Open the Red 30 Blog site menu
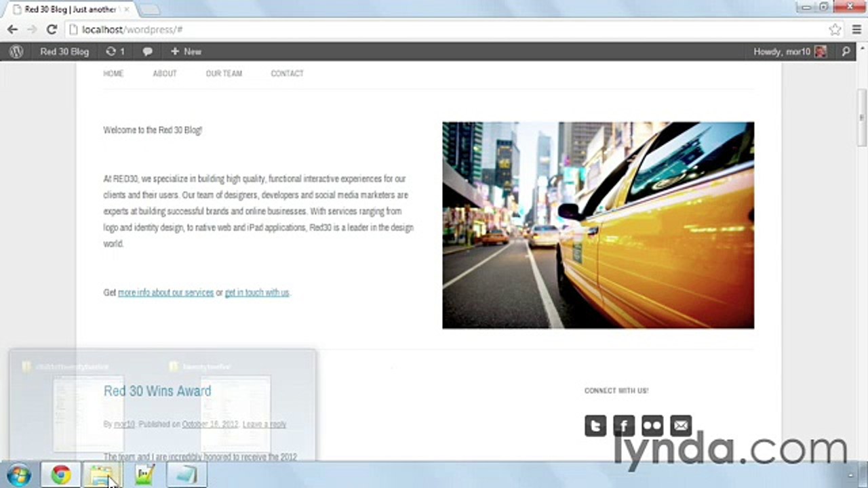The height and width of the screenshot is (488, 868). (64, 52)
